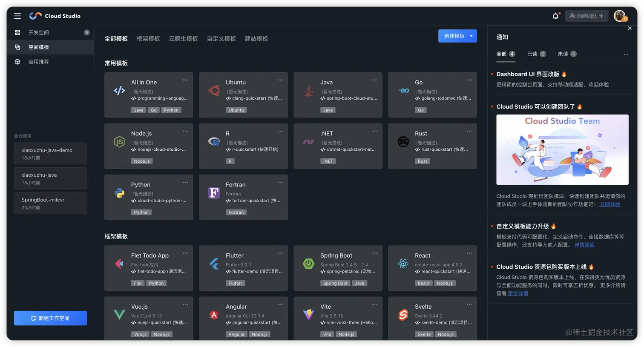Select the Flutter template icon

pos(214,264)
